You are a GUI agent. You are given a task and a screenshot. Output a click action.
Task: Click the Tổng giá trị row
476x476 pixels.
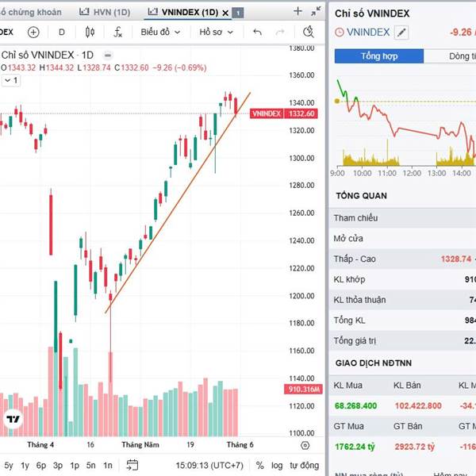pyautogui.click(x=402, y=341)
